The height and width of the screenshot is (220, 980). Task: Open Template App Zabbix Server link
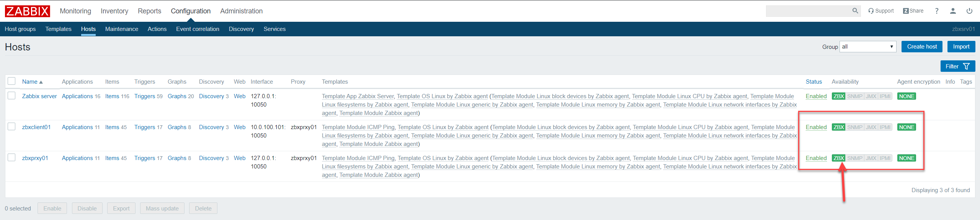click(358, 96)
